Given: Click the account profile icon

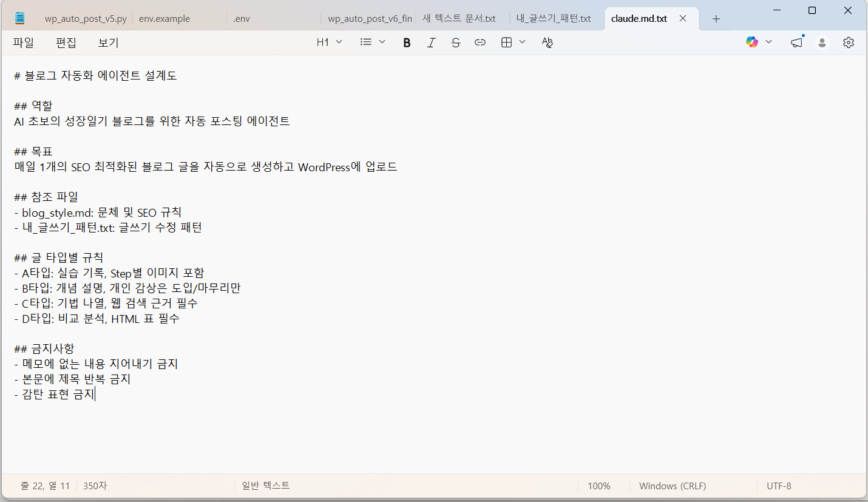Looking at the screenshot, I should [822, 42].
